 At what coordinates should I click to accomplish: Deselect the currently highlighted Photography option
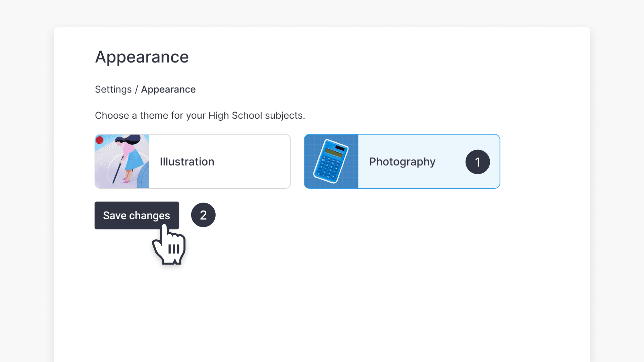[402, 161]
